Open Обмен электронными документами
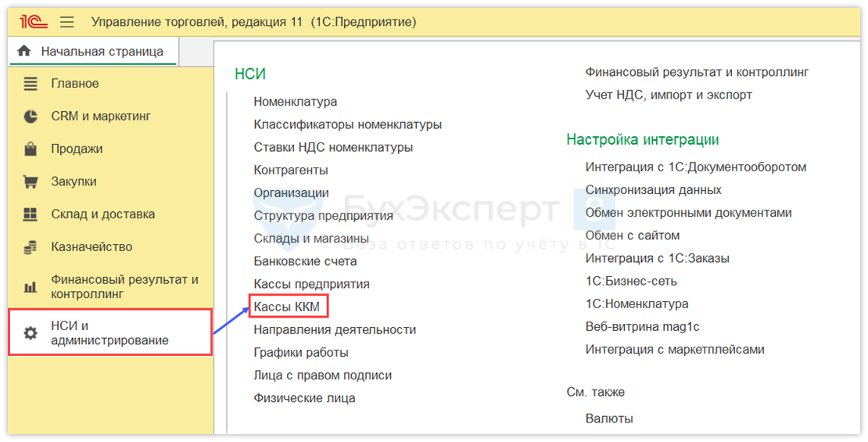This screenshot has height=442, width=868. [x=689, y=213]
